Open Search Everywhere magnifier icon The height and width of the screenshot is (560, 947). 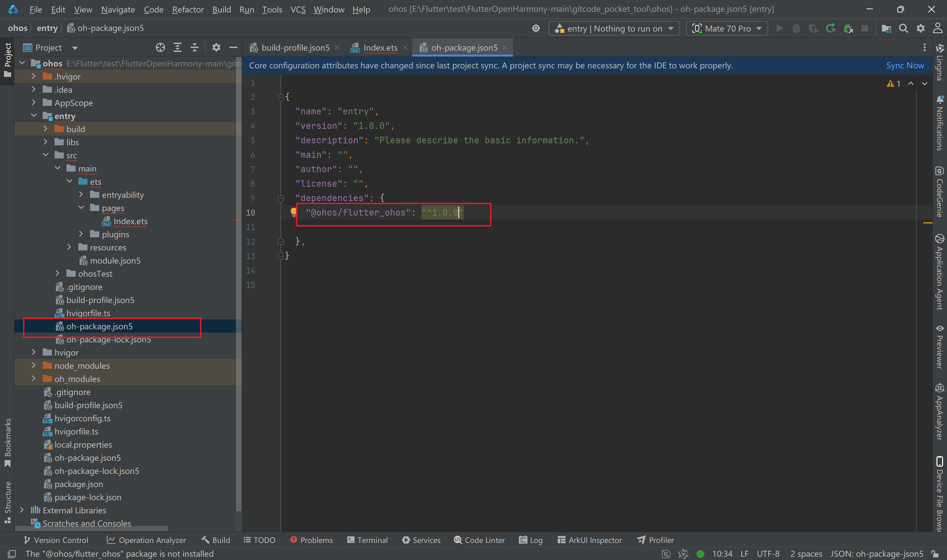tap(903, 29)
